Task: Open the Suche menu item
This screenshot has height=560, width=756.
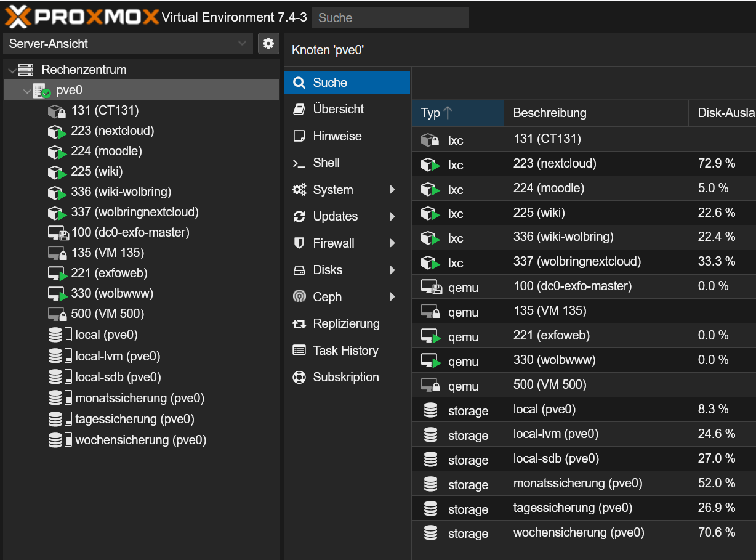Action: 347,83
